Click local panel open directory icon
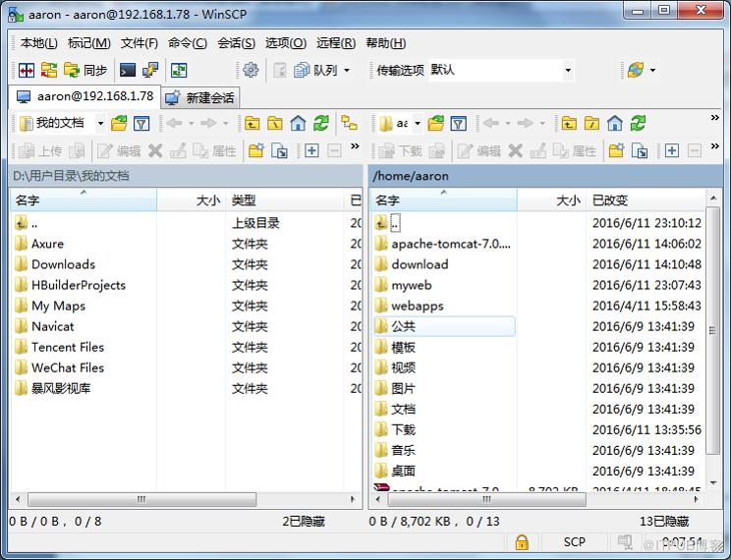731x560 pixels. tap(119, 124)
